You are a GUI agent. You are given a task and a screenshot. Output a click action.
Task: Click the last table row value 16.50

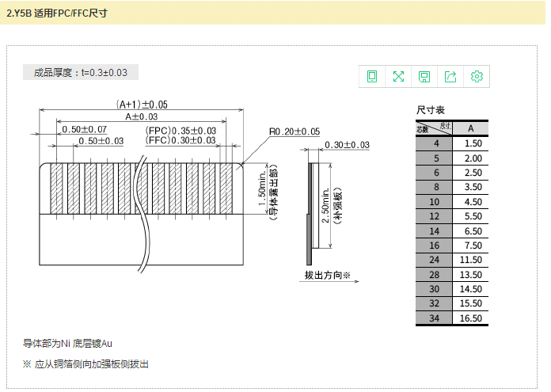tap(472, 318)
